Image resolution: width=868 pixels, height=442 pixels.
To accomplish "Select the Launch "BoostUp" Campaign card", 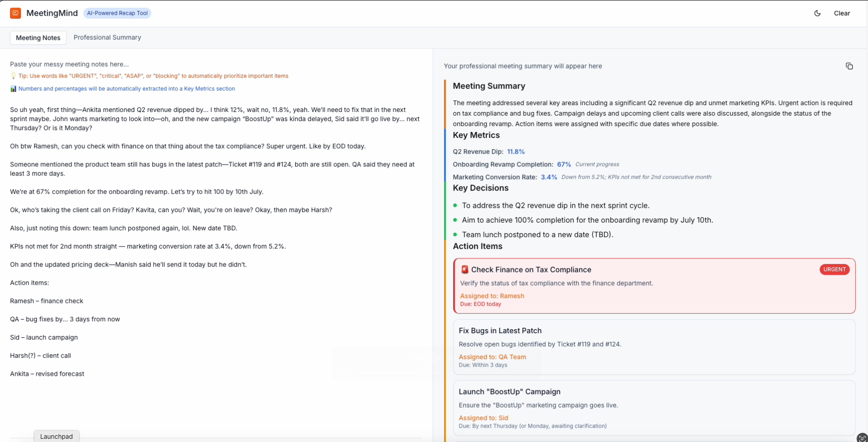I will point(654,408).
